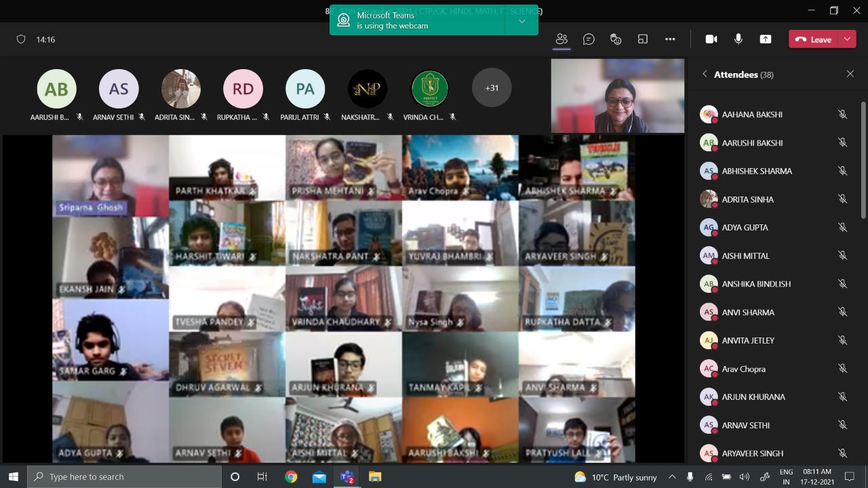Open the More actions ellipsis menu
Screen dimensions: 868x488
tap(670, 39)
